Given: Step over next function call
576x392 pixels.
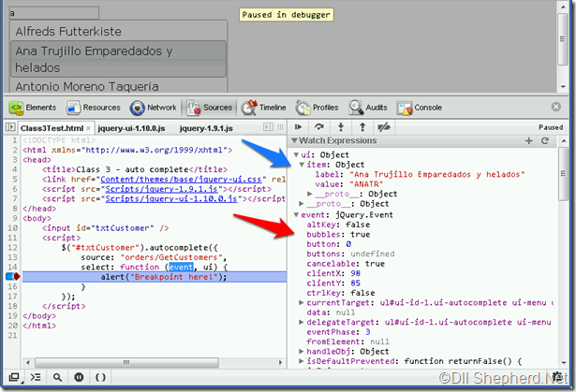Looking at the screenshot, I should (x=318, y=127).
